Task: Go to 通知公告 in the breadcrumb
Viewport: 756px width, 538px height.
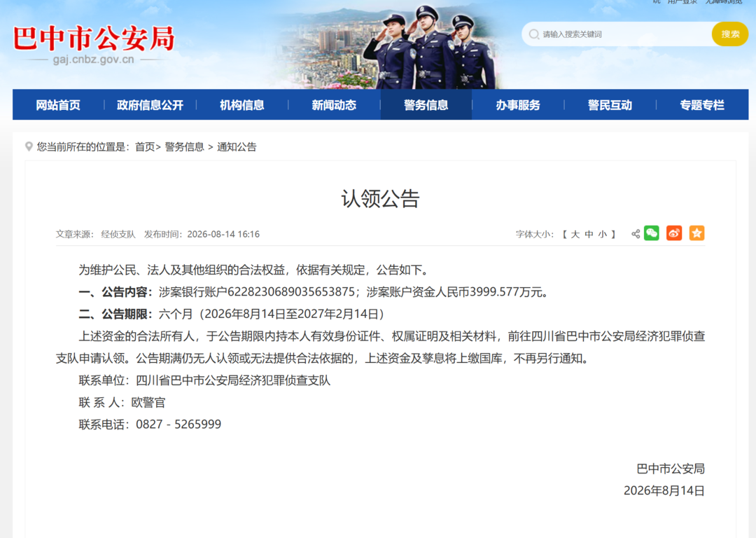Action: click(x=237, y=147)
